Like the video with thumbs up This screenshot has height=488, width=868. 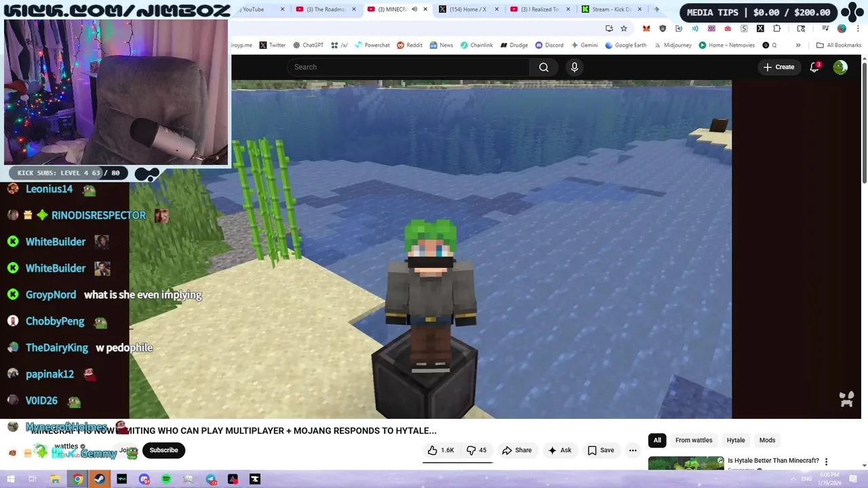coord(440,450)
